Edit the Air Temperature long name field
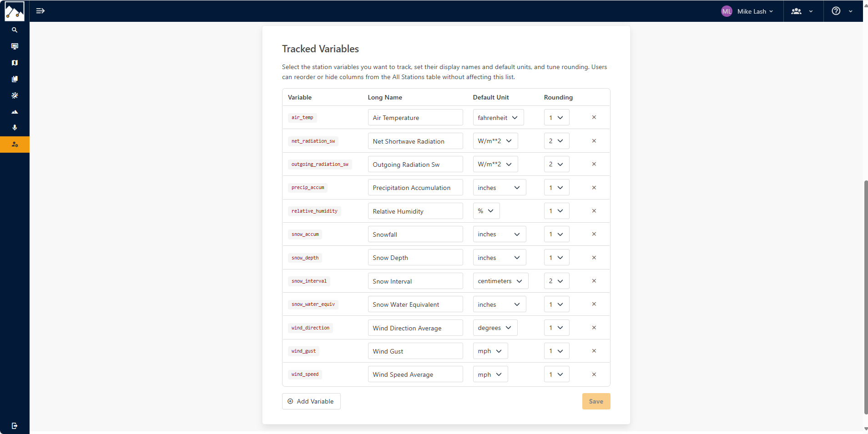Viewport: 868px width, 434px height. (x=415, y=118)
